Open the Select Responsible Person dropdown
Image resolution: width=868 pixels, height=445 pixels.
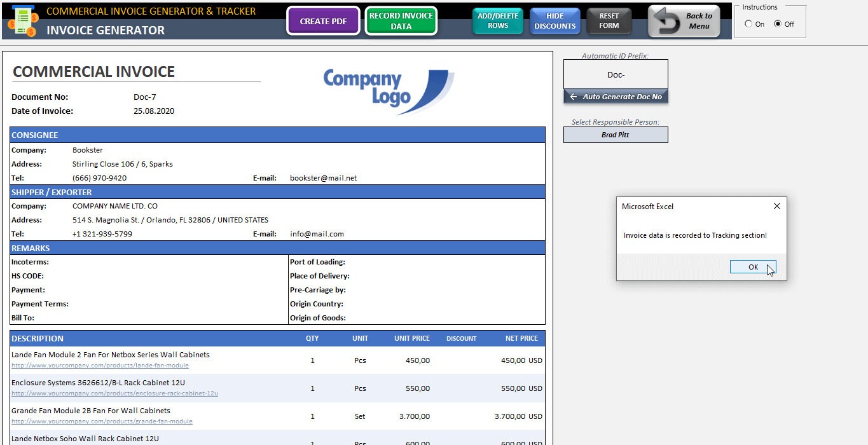(615, 134)
